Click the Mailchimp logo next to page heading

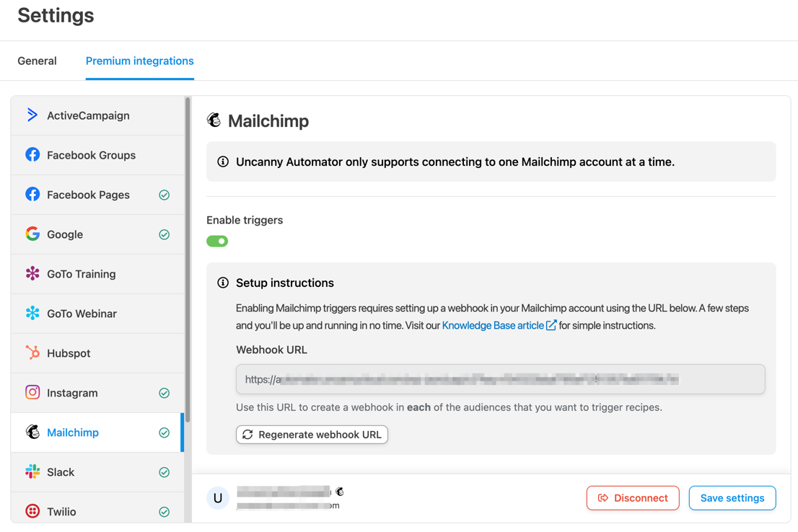[214, 120]
